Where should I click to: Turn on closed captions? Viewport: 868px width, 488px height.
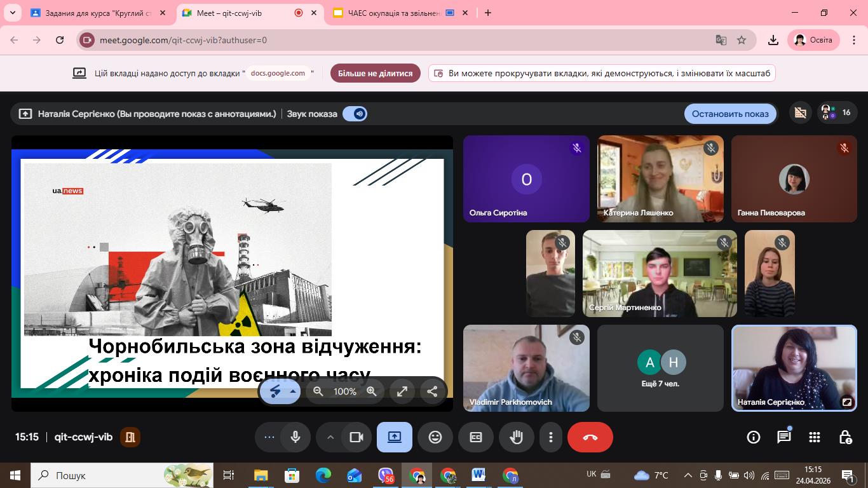click(x=475, y=437)
